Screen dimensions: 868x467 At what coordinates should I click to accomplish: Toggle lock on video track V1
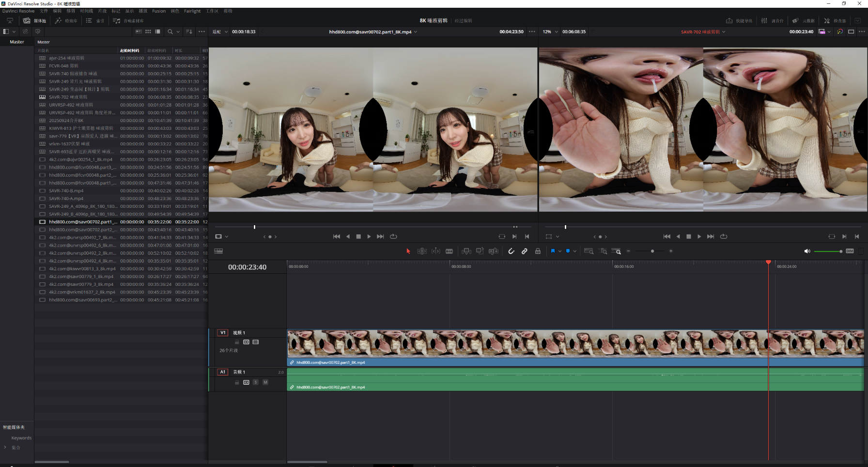point(237,342)
